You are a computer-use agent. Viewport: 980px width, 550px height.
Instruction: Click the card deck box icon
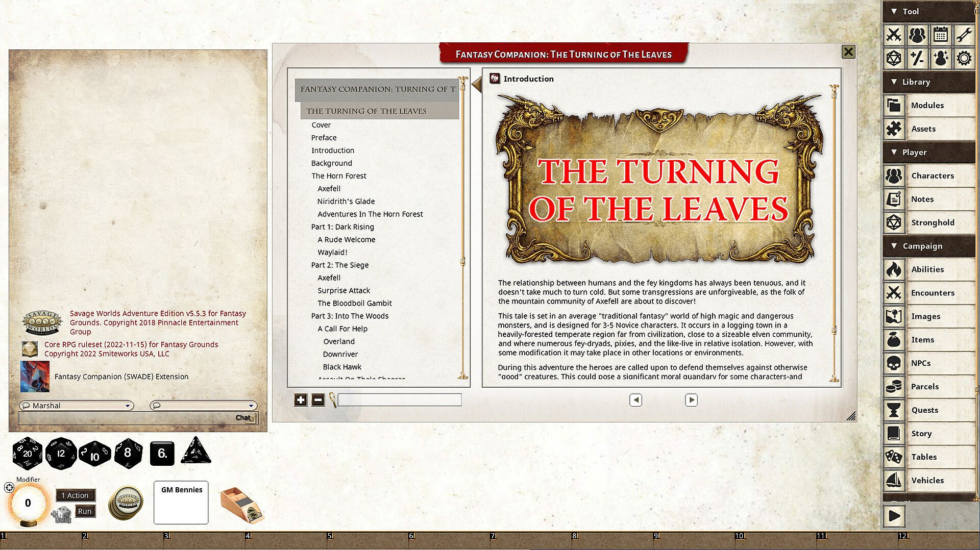tap(242, 505)
